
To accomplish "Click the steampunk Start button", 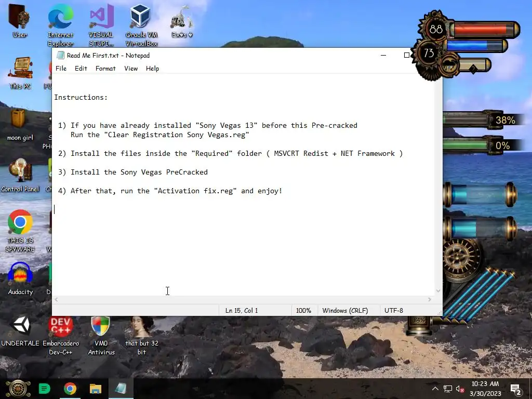I will (x=18, y=389).
